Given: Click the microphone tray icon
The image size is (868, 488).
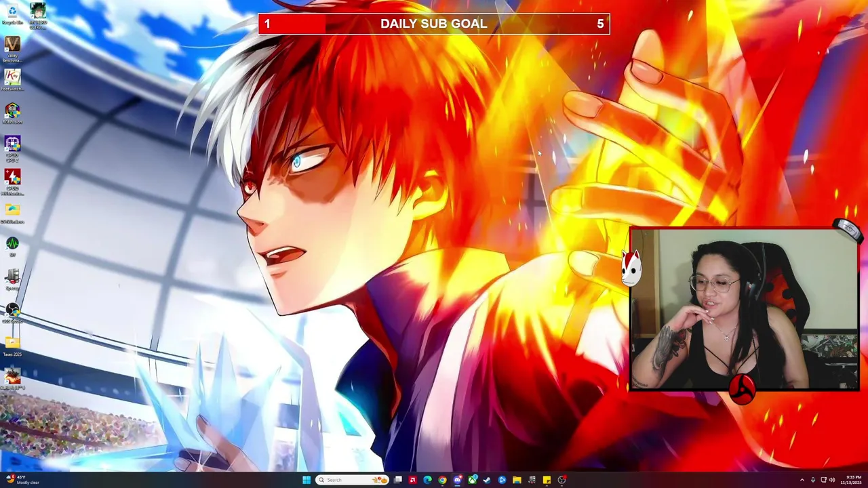Looking at the screenshot, I should pyautogui.click(x=813, y=480).
